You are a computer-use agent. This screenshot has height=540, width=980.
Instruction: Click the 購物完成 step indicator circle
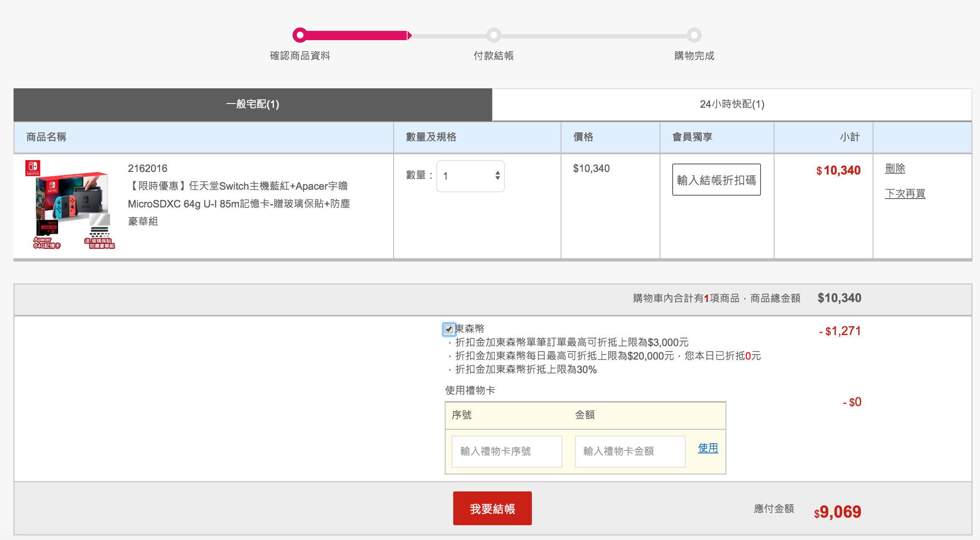(x=694, y=35)
